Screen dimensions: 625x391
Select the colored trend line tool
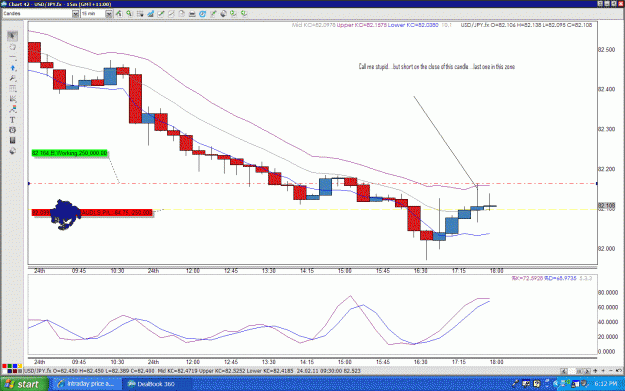pyautogui.click(x=12, y=109)
